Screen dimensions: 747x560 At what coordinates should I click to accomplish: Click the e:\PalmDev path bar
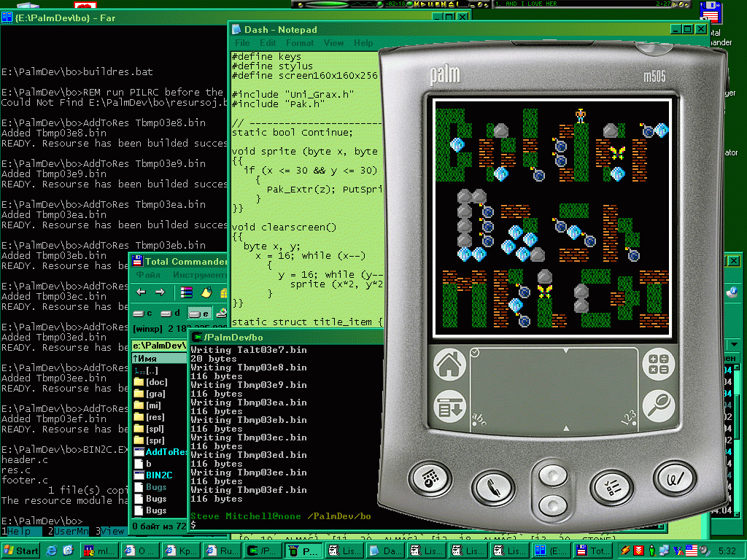pyautogui.click(x=160, y=345)
